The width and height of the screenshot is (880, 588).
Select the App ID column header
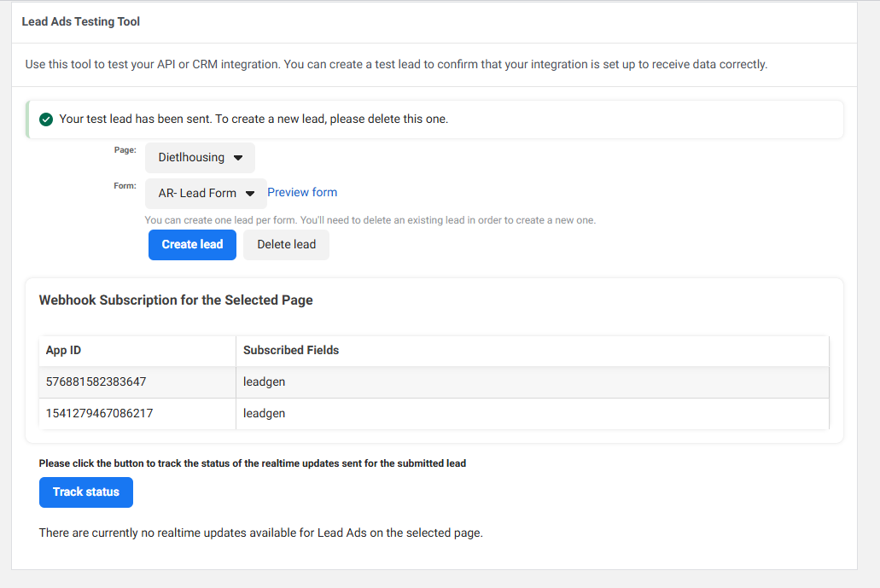click(x=64, y=351)
